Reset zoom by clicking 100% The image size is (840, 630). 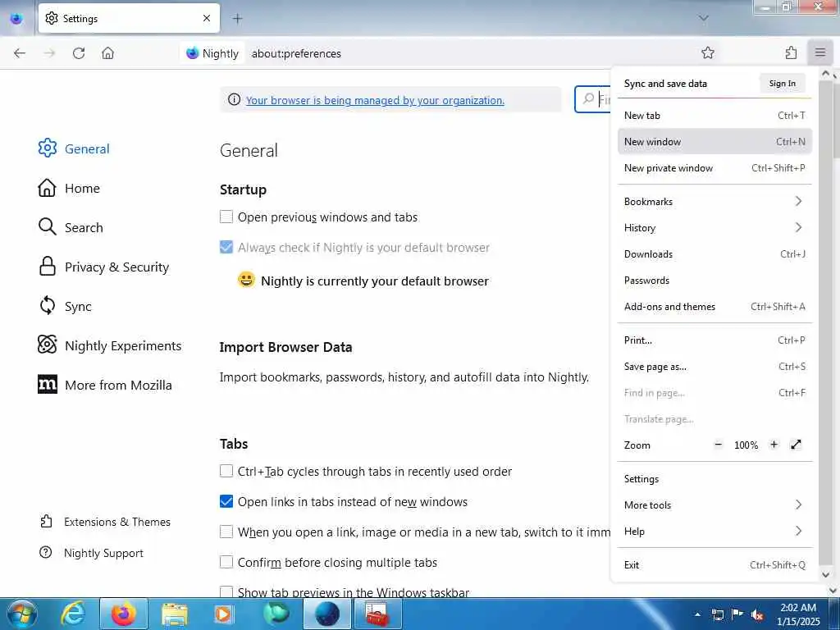[x=746, y=445]
